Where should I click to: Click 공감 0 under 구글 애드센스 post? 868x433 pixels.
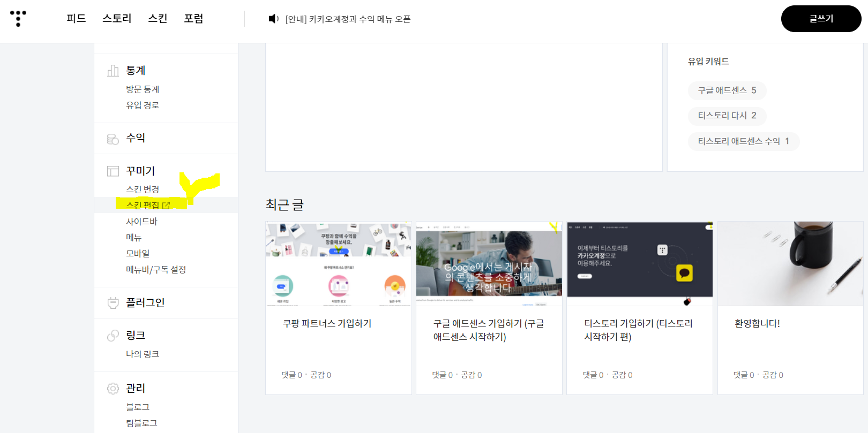pyautogui.click(x=472, y=375)
